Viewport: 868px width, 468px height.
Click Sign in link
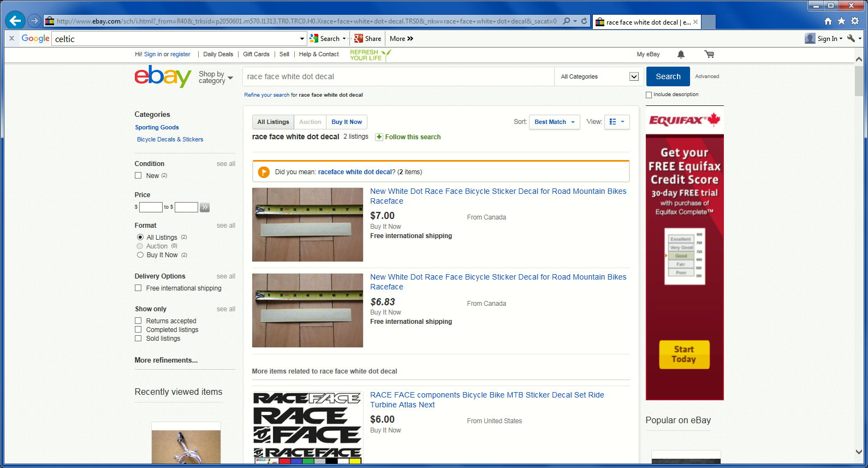(153, 54)
